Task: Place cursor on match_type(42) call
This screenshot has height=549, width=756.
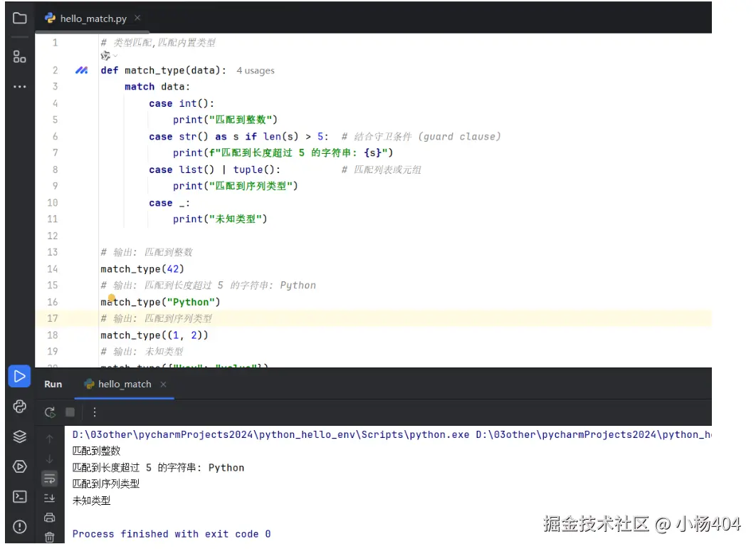Action: 142,269
